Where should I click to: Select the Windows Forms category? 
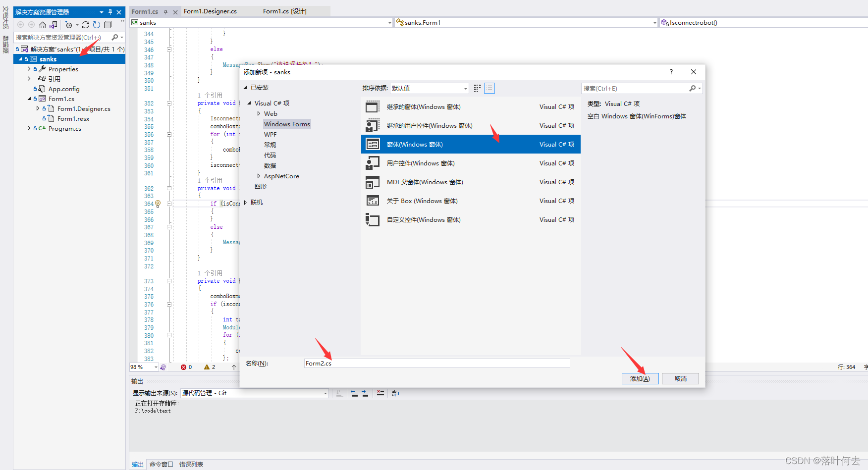click(287, 124)
